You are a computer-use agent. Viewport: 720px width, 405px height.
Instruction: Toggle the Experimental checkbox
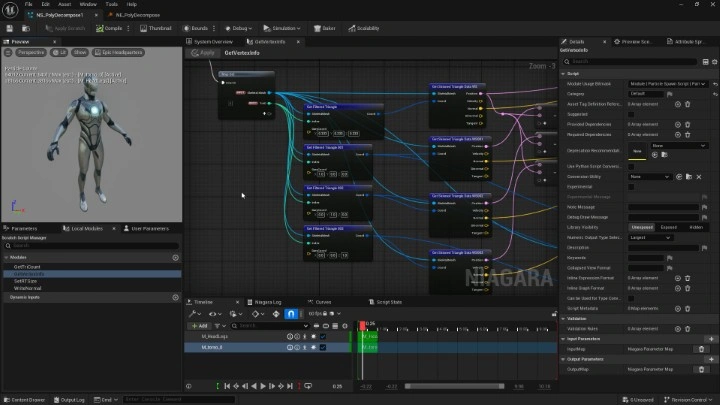point(631,186)
